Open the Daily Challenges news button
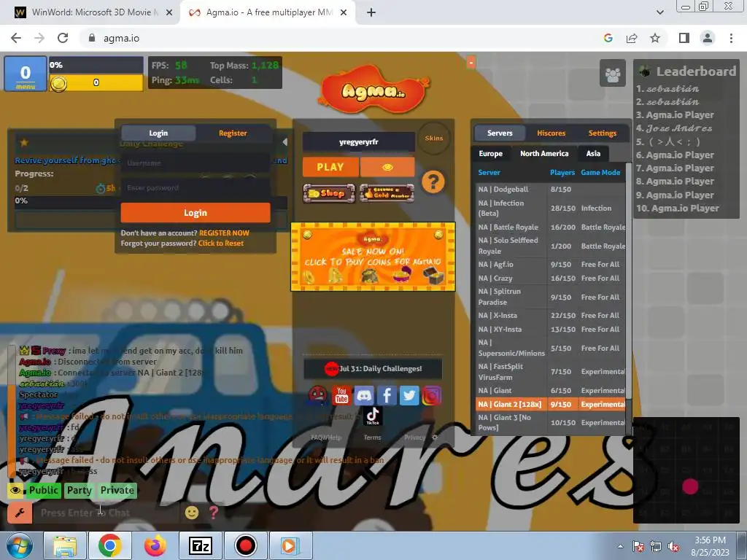747x560 pixels. (x=373, y=368)
